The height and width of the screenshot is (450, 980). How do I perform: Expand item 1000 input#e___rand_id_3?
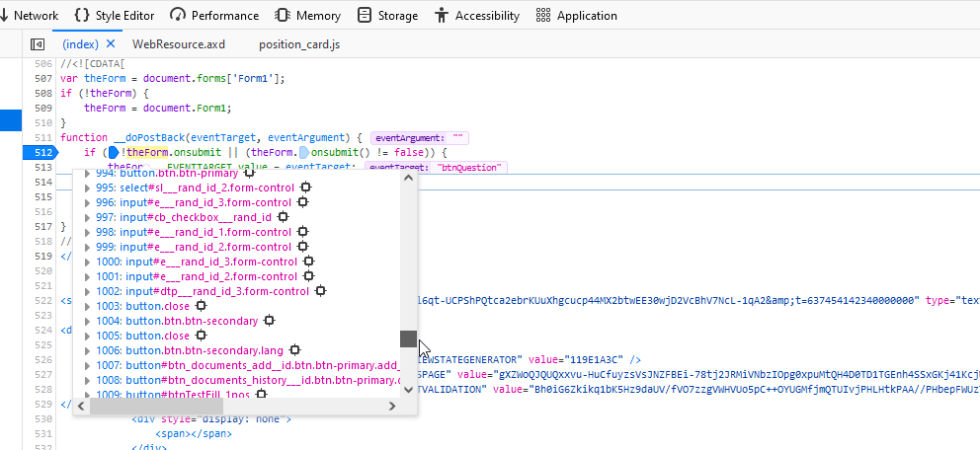pyautogui.click(x=88, y=262)
